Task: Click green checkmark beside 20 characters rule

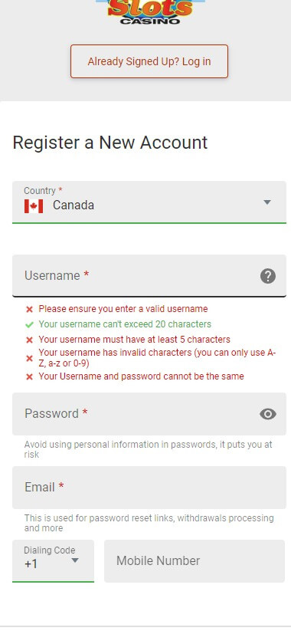Action: (x=29, y=324)
